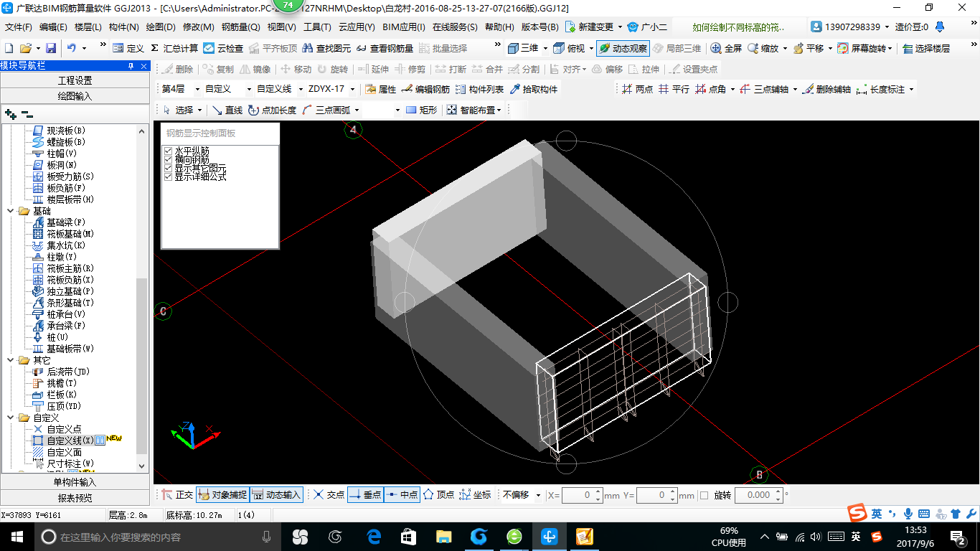
Task: Toggle the 水平纵筋 checkbox
Action: click(x=169, y=151)
